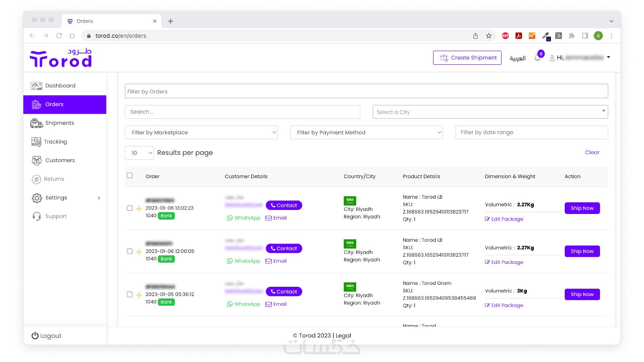This screenshot has width=644, height=362.
Task: Bookmark page with star icon
Action: pos(489,36)
